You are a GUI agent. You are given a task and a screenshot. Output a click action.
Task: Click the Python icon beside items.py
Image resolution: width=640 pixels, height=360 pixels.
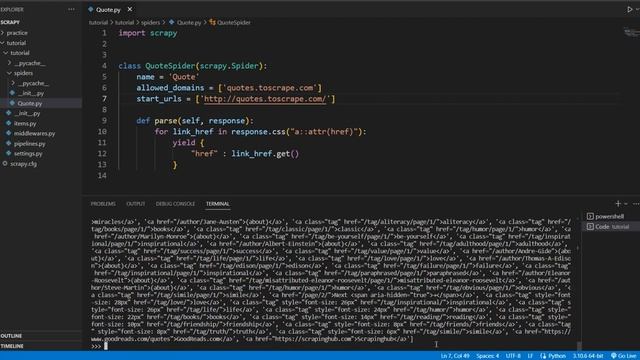tap(9, 123)
